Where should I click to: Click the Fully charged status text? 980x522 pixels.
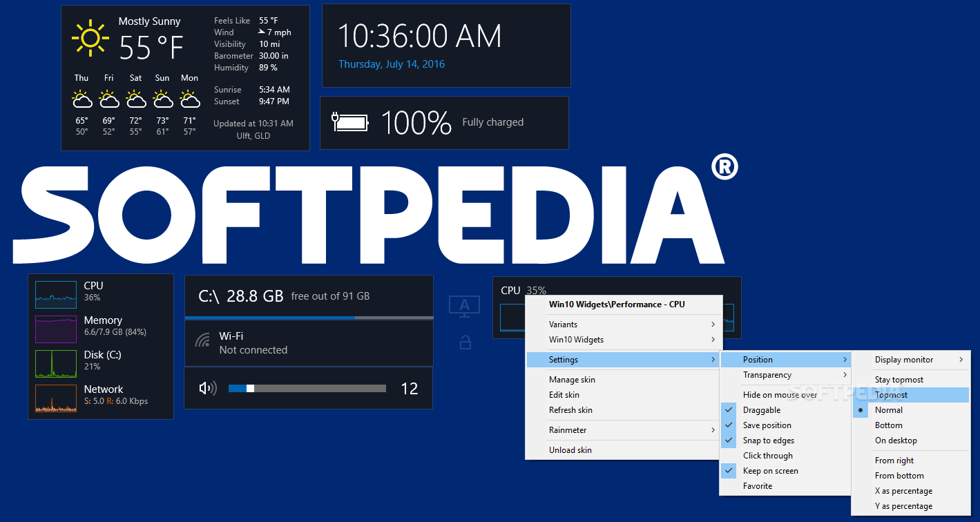coord(493,122)
